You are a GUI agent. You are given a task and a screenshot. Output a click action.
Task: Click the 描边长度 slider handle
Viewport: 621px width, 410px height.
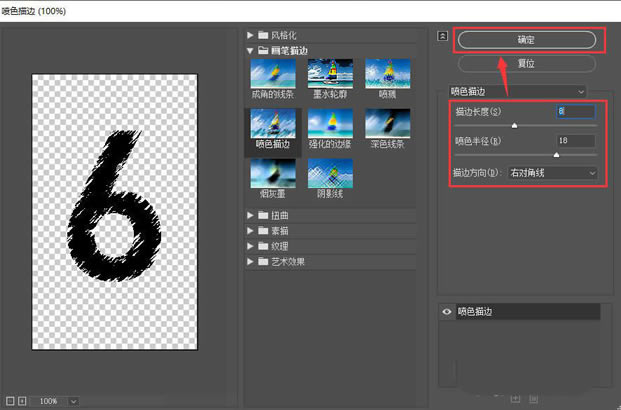coord(514,126)
